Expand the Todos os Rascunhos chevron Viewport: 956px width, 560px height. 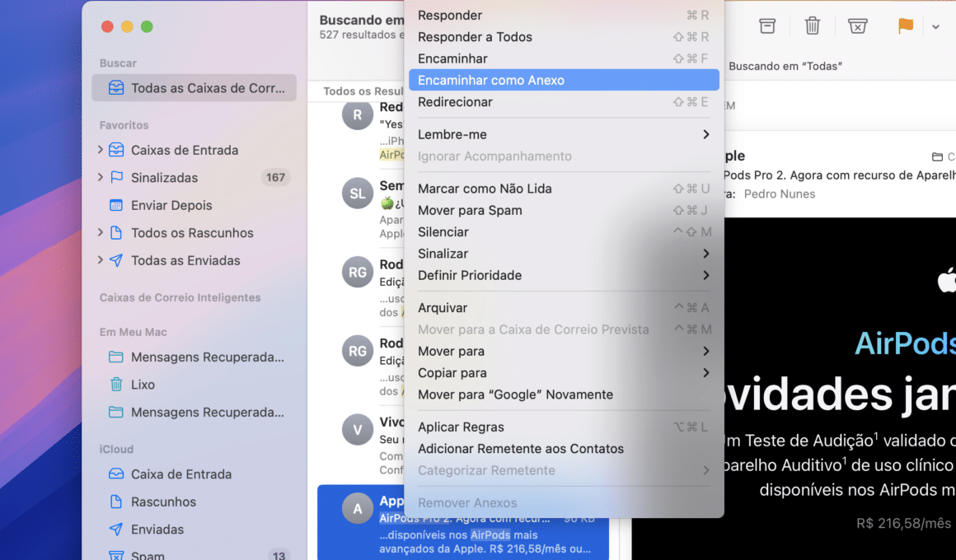[x=100, y=232]
